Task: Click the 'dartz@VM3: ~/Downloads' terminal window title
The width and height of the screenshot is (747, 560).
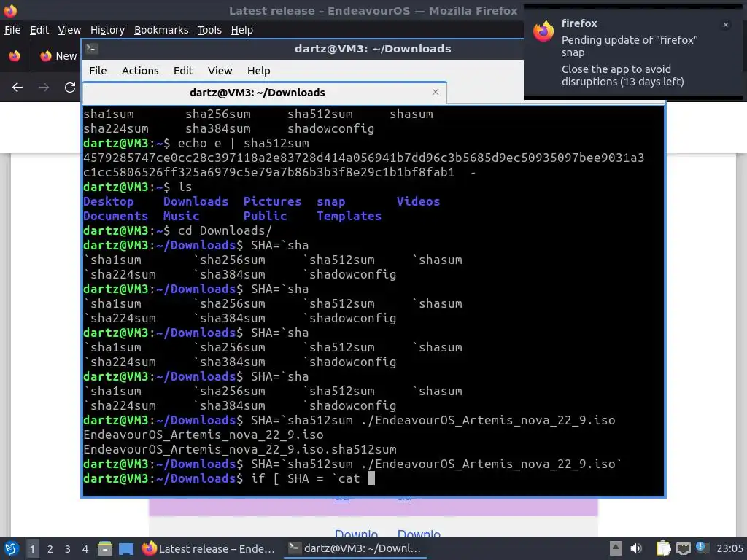Action: point(373,49)
